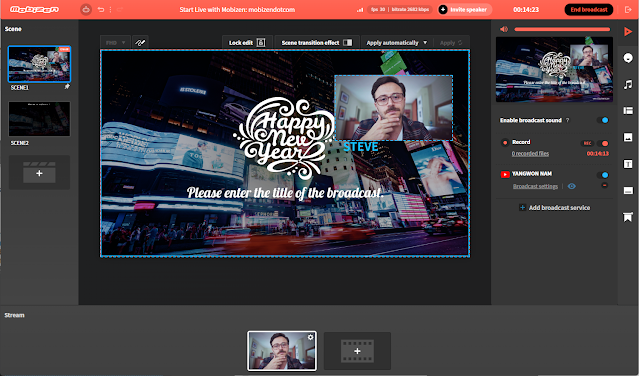Toggle the eye icon beside Broadcast settings
The width and height of the screenshot is (639, 376).
click(572, 186)
